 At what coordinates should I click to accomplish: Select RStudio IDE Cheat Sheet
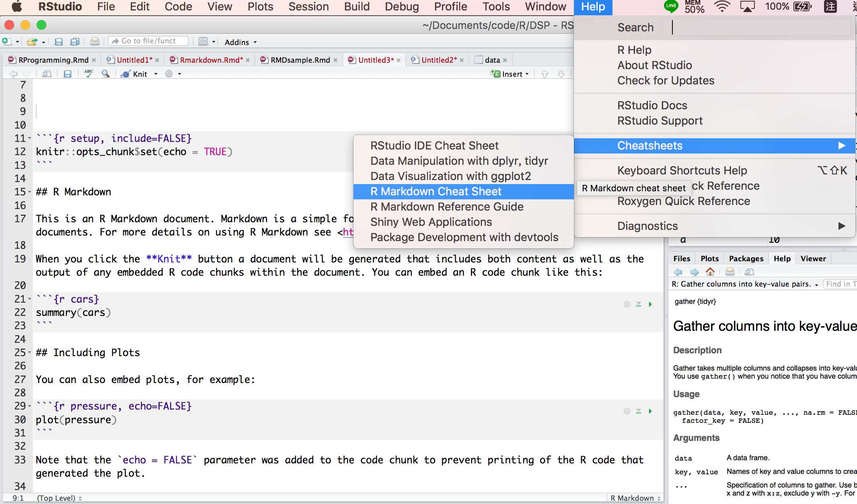tap(463, 145)
